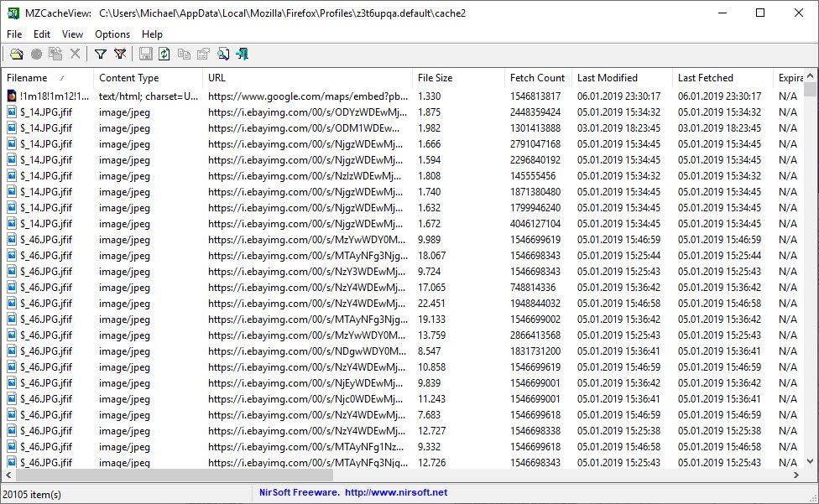This screenshot has height=504, width=819.
Task: Click the image icon of the 1.875 size row
Action: click(x=12, y=112)
